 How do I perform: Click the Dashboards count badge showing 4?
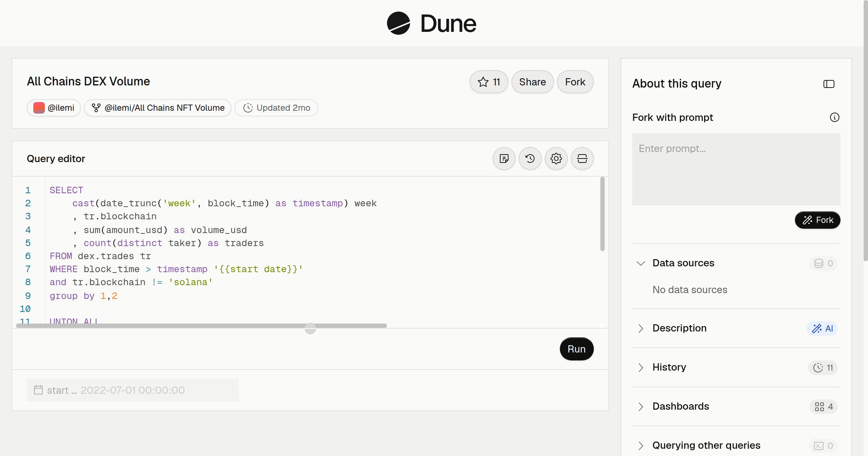click(x=824, y=406)
